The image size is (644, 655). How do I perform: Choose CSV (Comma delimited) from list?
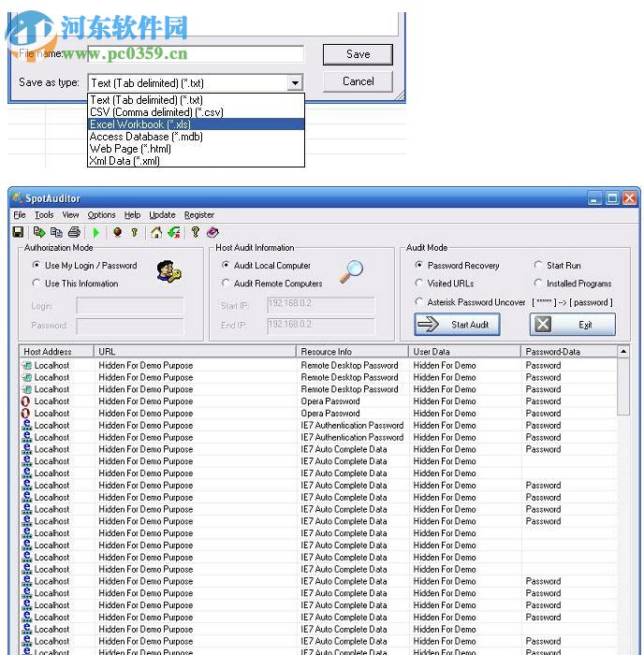pos(196,112)
